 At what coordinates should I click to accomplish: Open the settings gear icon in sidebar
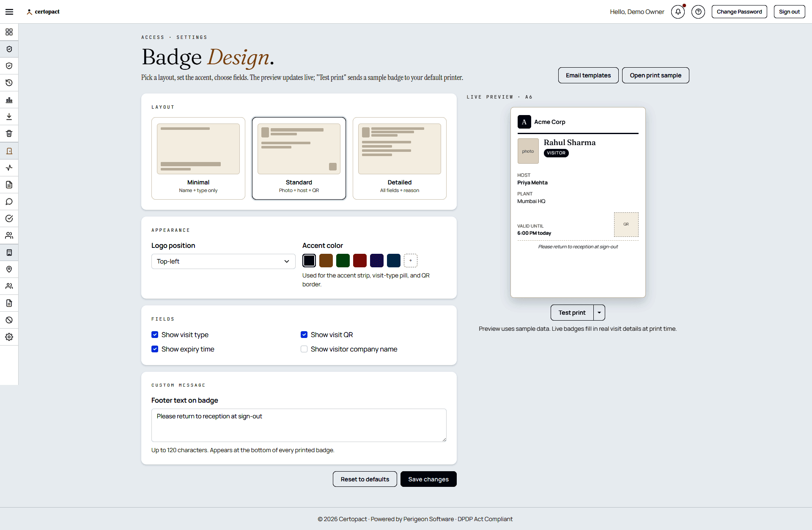(x=9, y=337)
